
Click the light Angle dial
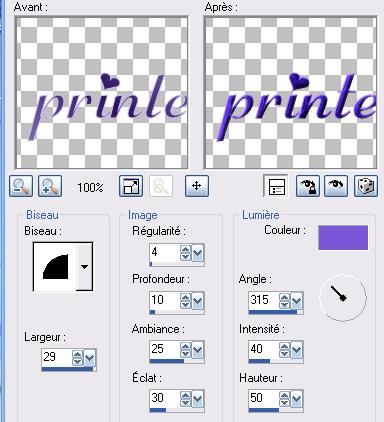[343, 298]
